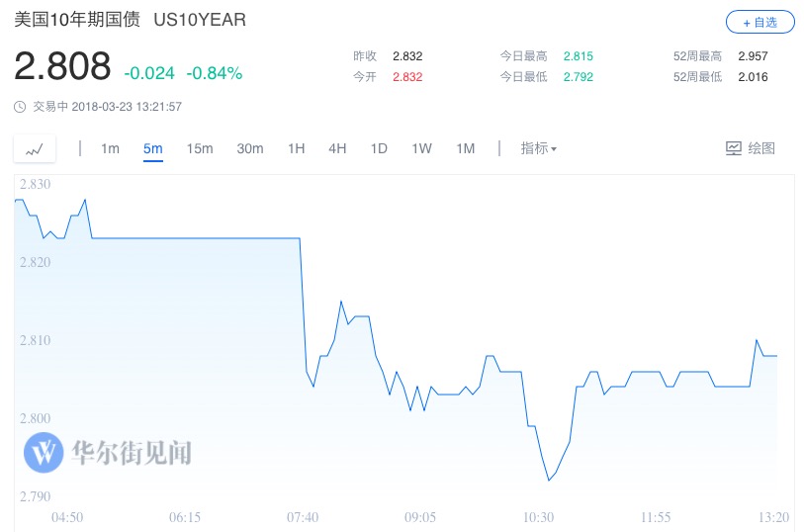Open the 绘图 drawing tool
This screenshot has width=804, height=532.
coord(751,148)
